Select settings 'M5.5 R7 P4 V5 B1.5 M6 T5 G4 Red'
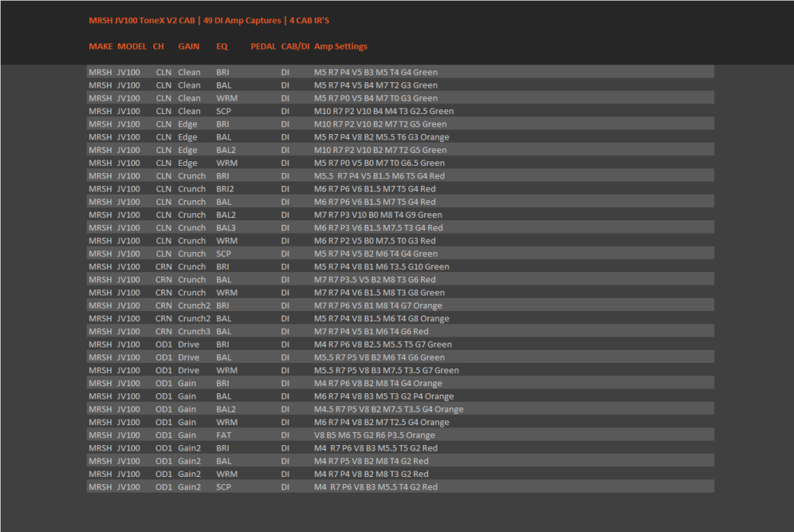Screen dimensions: 794x532 [379, 176]
